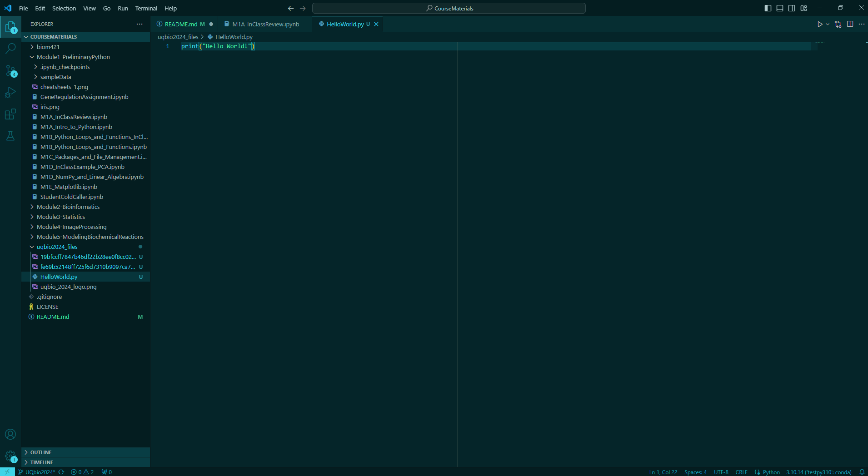Open editor More Actions ellipsis
Image resolution: width=868 pixels, height=476 pixels.
pyautogui.click(x=862, y=24)
